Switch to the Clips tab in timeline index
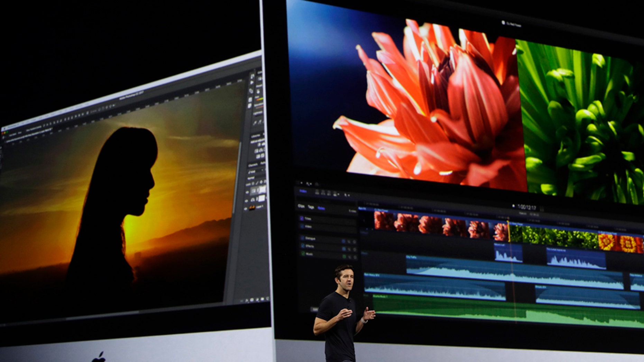 point(301,207)
